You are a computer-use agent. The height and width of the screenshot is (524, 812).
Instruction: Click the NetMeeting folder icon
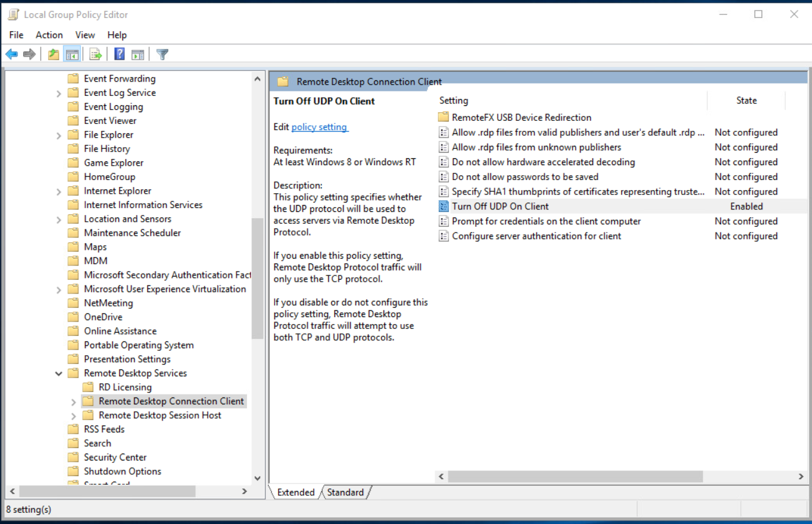pyautogui.click(x=73, y=303)
